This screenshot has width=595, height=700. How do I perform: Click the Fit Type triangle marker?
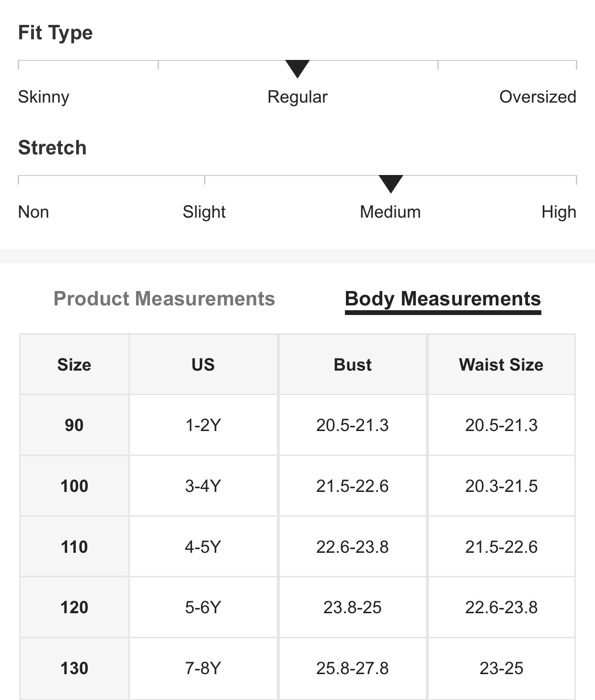(297, 68)
